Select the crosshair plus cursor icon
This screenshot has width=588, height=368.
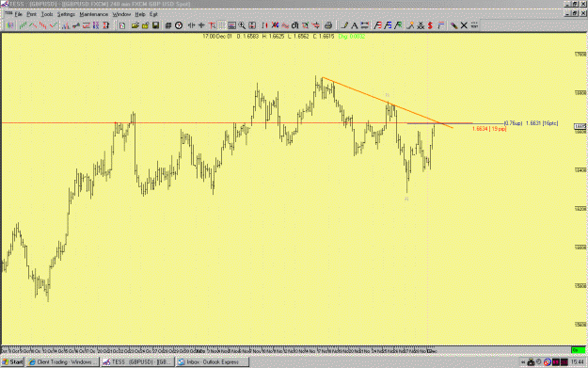(201, 25)
